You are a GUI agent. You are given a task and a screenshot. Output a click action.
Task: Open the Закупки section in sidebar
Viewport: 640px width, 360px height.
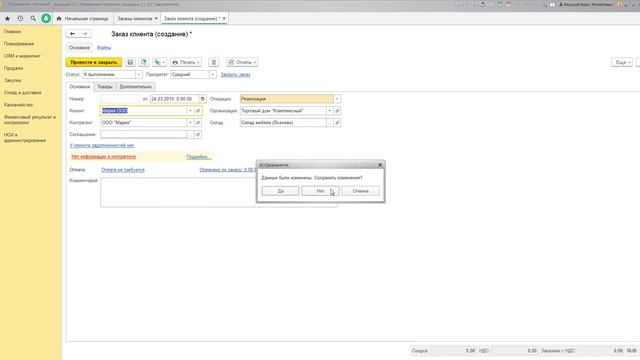click(x=12, y=80)
